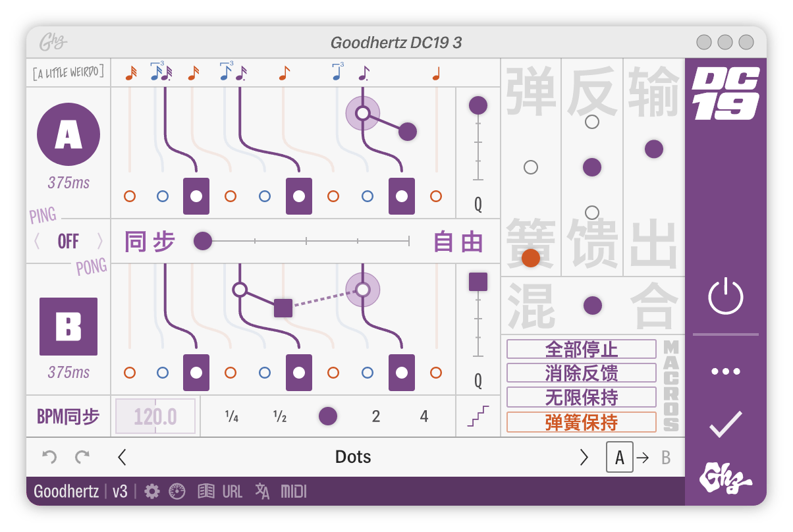Toggle middle purple square in delay A row
793x532 pixels.
click(299, 196)
